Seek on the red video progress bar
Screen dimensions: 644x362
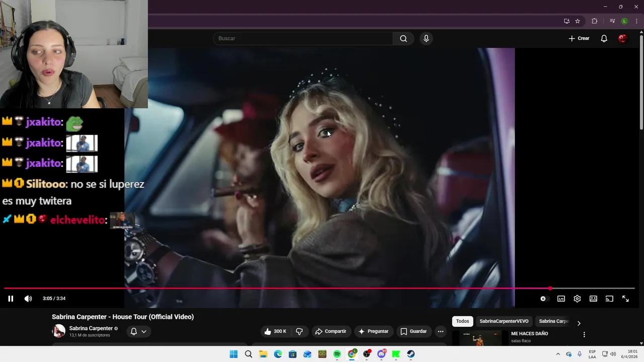pos(319,289)
